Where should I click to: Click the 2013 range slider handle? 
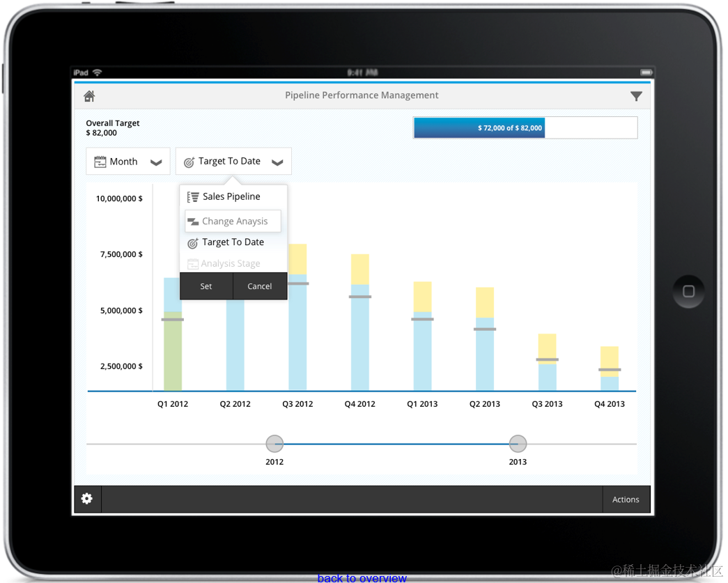pos(518,444)
